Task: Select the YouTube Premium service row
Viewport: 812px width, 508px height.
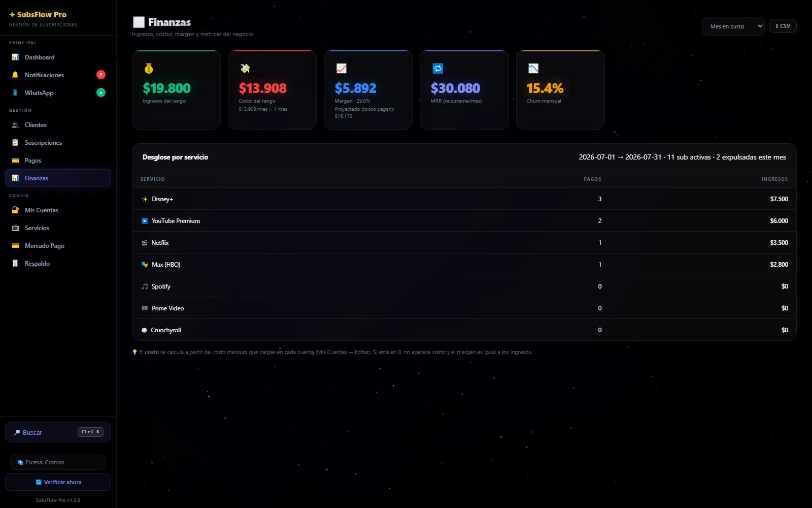Action: point(464,221)
